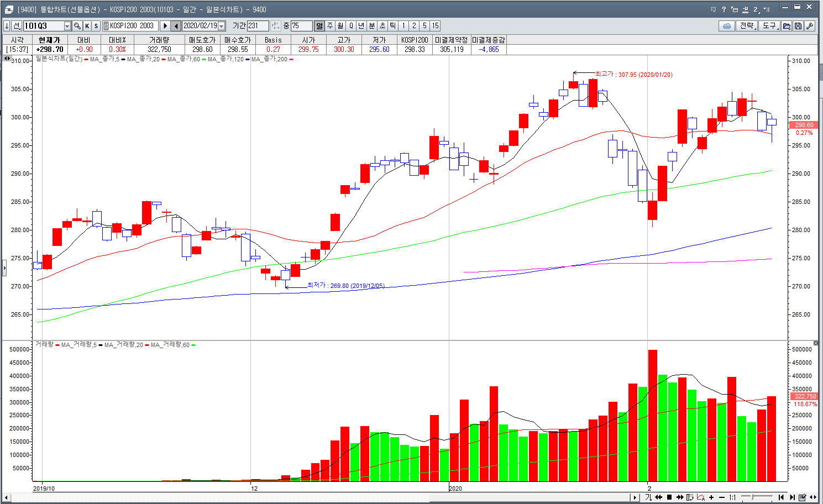Open the 도구 tools menu
823x504 pixels.
pyautogui.click(x=769, y=26)
